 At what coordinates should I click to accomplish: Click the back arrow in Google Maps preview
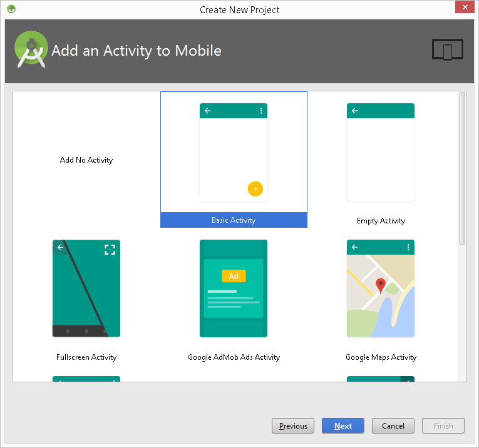[x=354, y=247]
